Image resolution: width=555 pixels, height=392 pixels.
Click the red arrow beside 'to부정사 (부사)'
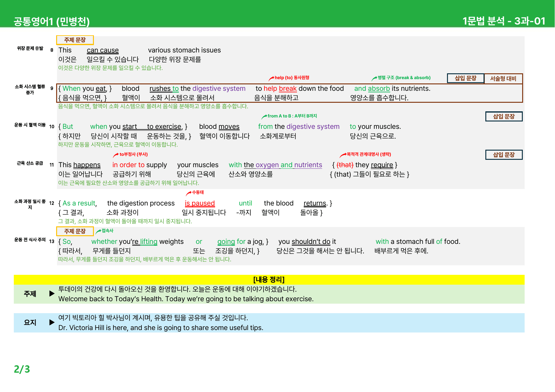tap(116, 155)
